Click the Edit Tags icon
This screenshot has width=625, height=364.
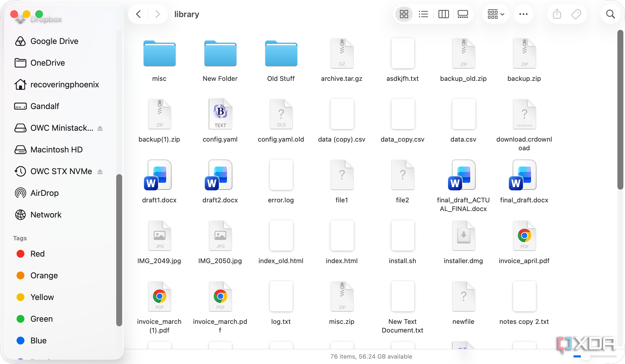[x=576, y=14]
